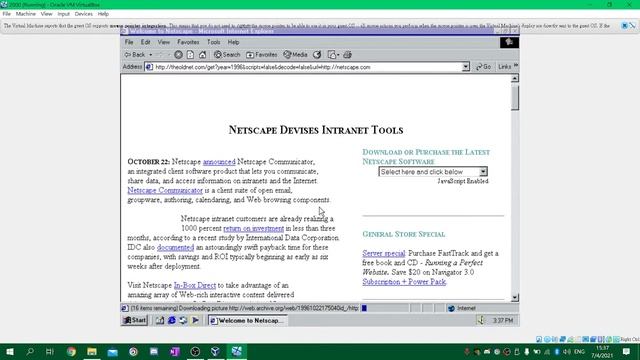Open the 'Select here and click below' dropdown
Screen dimensions: 640x360
[x=433, y=172]
